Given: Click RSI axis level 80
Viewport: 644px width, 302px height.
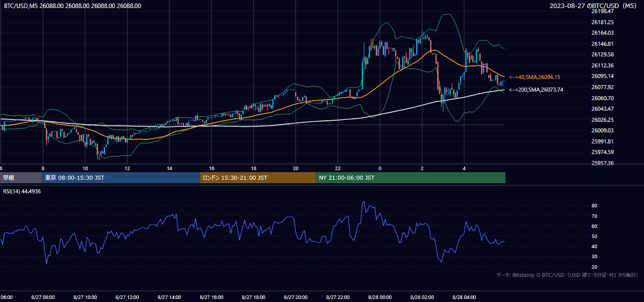Looking at the screenshot, I should coord(594,206).
